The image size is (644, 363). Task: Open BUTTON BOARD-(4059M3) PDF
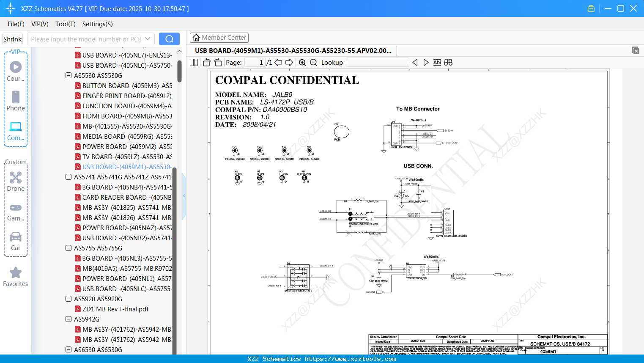point(123,86)
